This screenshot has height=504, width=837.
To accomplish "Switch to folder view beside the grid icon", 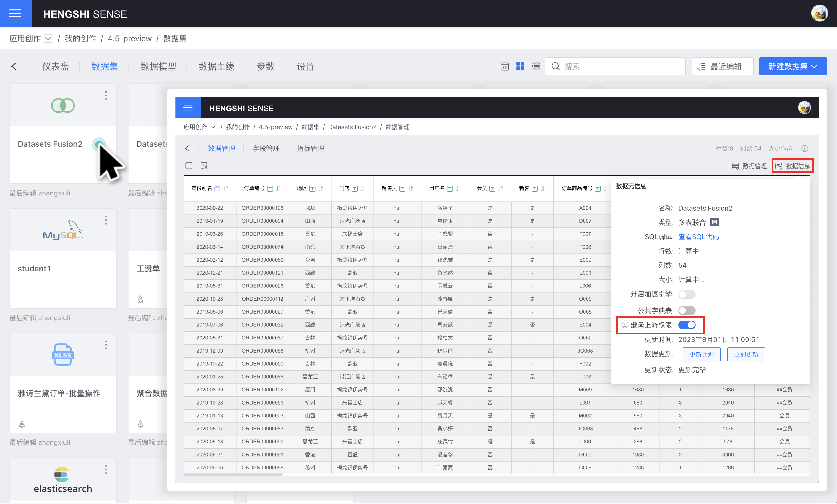I will coord(505,67).
